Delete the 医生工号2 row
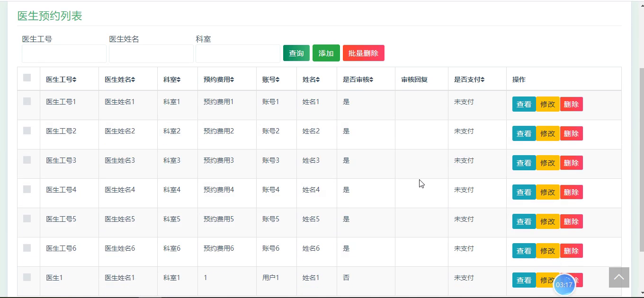Viewport: 644px width, 298px height. (x=572, y=133)
